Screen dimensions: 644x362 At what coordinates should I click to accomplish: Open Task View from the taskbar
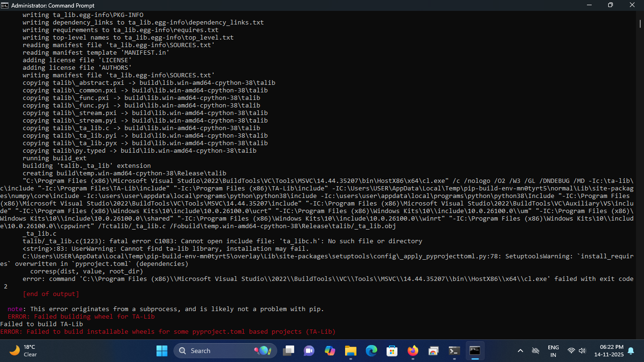click(289, 351)
